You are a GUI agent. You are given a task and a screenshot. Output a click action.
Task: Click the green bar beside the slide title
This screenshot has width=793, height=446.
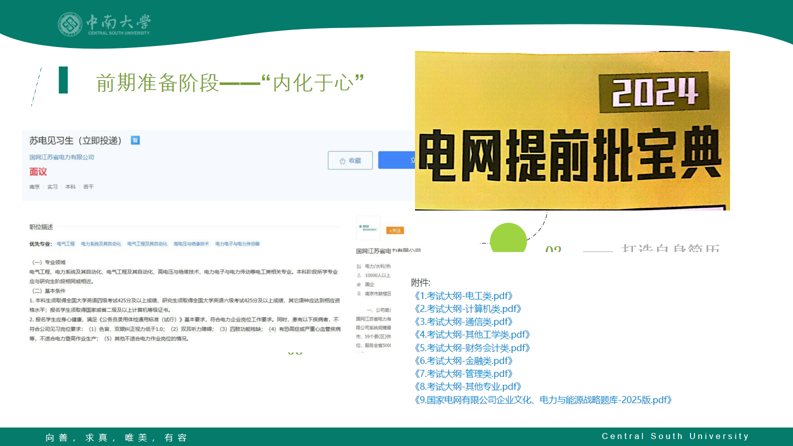(64, 80)
